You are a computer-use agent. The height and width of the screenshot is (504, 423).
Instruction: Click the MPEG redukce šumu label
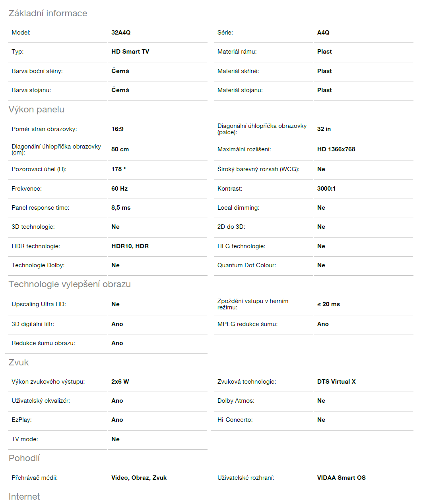tap(247, 324)
